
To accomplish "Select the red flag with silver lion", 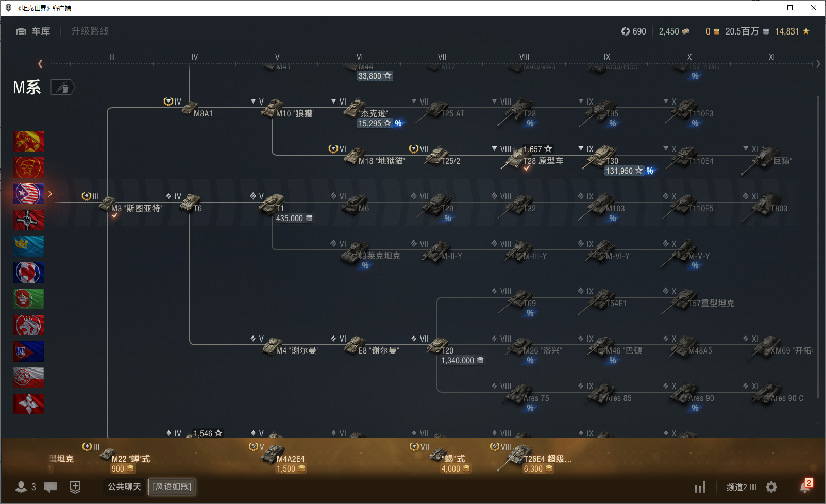I will pos(28,325).
